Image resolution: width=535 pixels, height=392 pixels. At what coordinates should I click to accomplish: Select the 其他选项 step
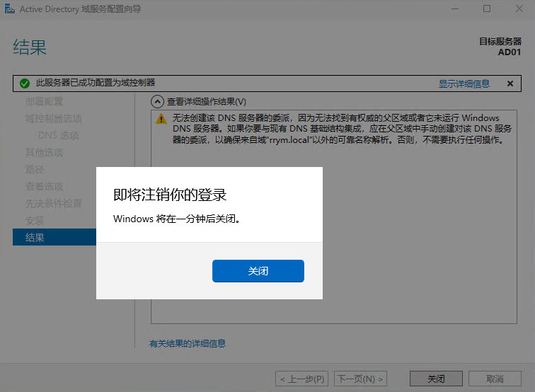pos(44,153)
